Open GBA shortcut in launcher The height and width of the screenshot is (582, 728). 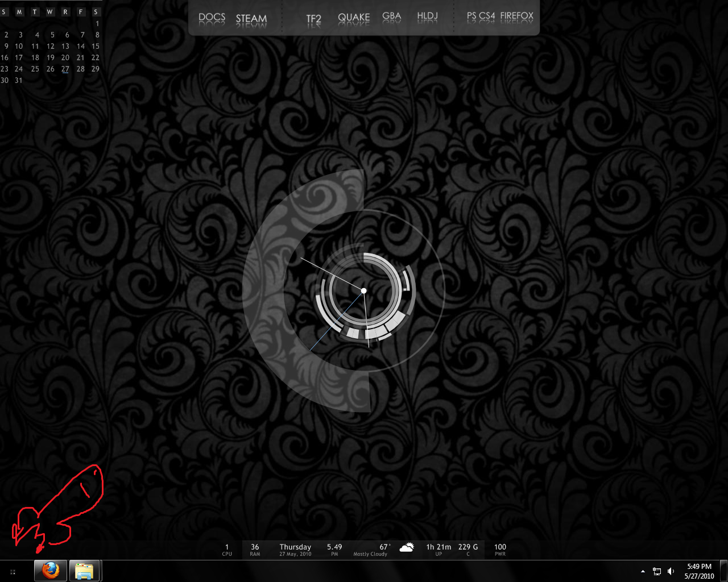(391, 16)
